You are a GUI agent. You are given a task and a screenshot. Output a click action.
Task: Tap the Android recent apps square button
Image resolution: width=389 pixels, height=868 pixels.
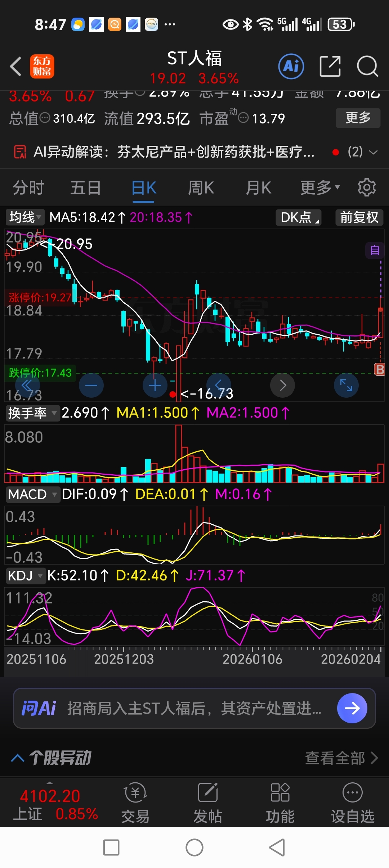click(111, 847)
